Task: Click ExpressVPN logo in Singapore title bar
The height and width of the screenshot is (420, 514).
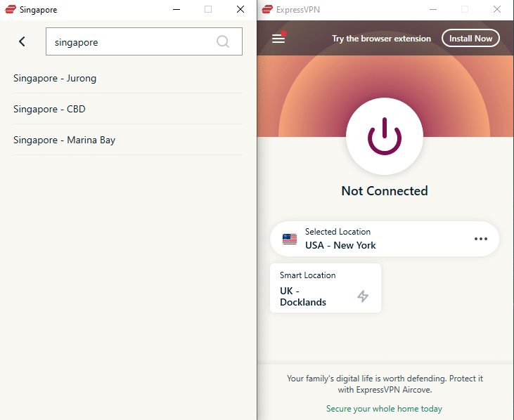Action: [11, 10]
